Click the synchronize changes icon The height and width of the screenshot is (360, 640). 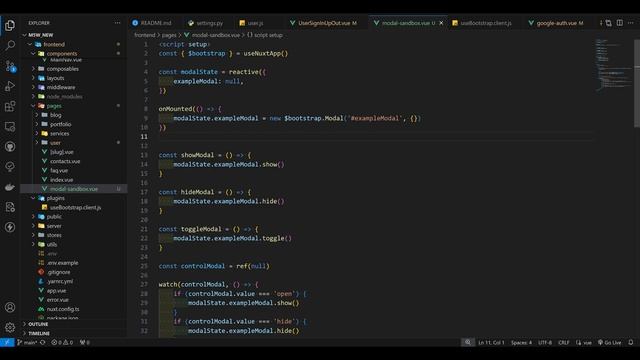[x=42, y=342]
